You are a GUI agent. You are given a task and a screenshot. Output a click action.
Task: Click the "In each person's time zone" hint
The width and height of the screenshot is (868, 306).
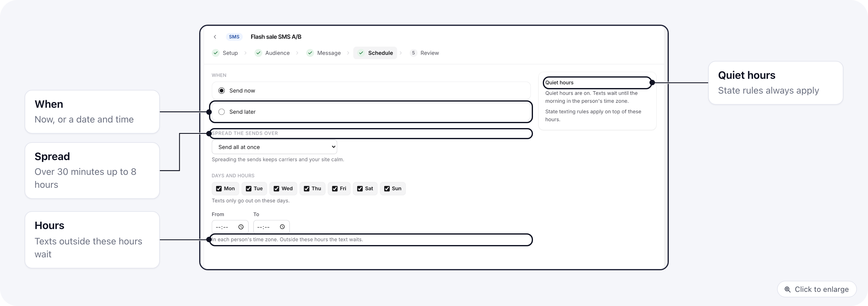[x=287, y=240]
